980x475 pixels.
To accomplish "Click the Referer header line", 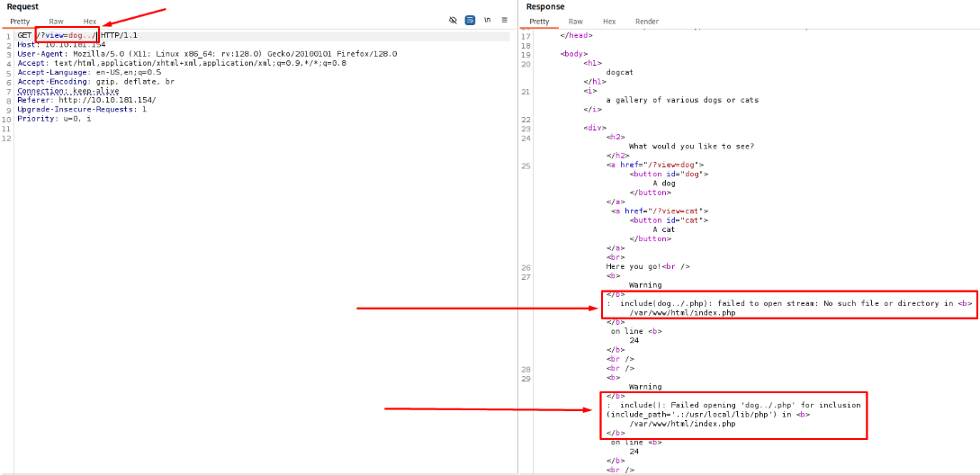I will pyautogui.click(x=87, y=100).
